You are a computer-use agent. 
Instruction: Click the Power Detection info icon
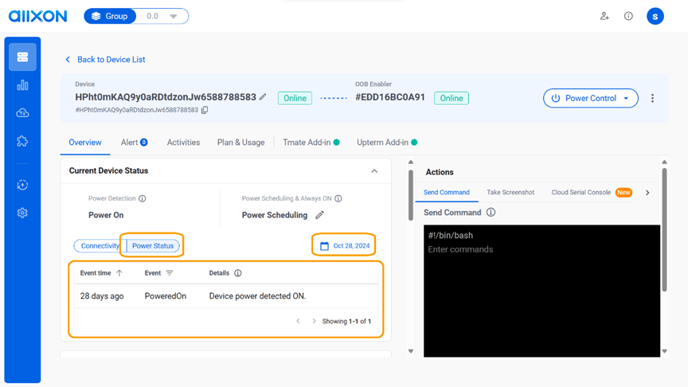click(142, 199)
